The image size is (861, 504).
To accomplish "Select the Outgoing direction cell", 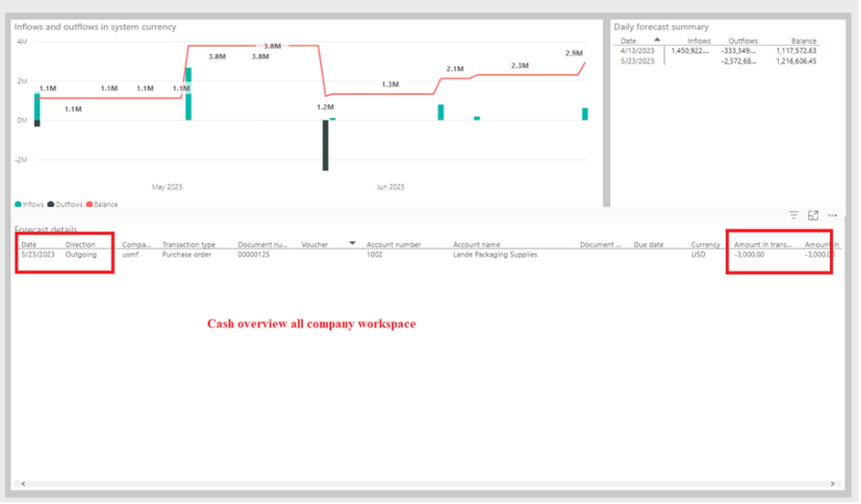I will [x=81, y=254].
